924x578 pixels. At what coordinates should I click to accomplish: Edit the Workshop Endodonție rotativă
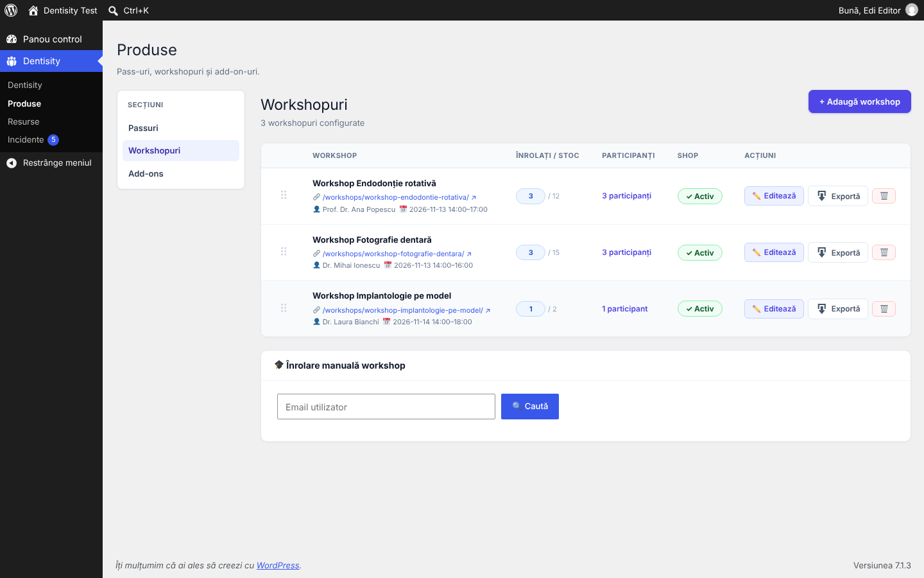point(774,196)
